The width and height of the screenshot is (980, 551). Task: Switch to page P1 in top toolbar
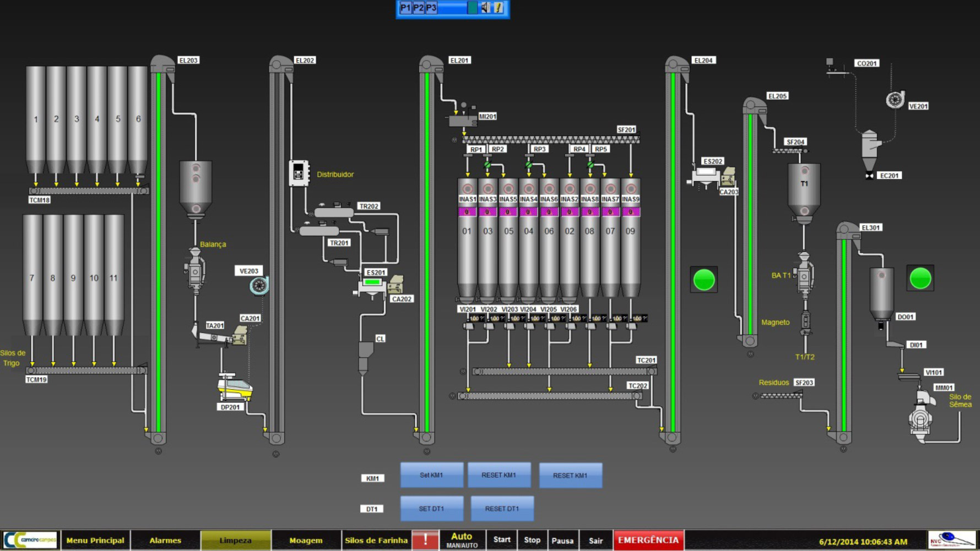pyautogui.click(x=405, y=8)
